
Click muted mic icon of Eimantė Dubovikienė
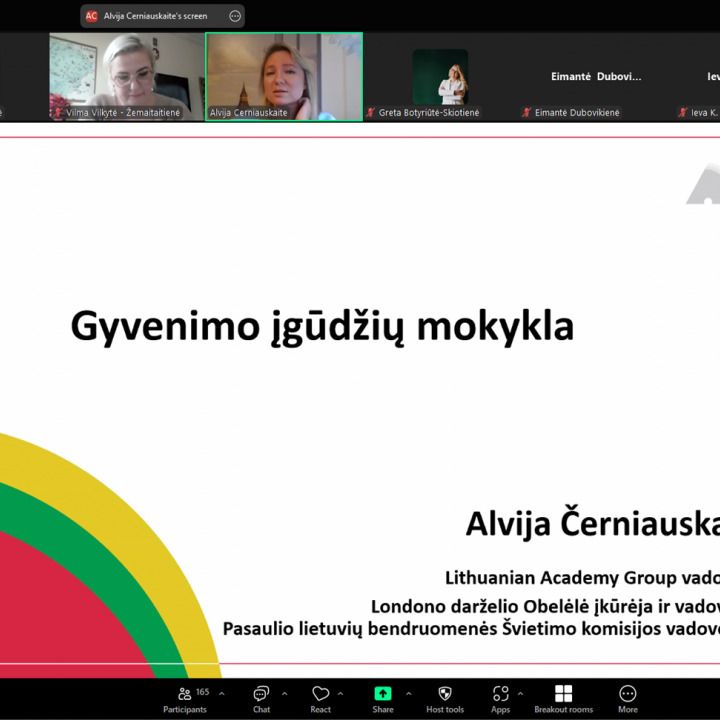pyautogui.click(x=527, y=112)
